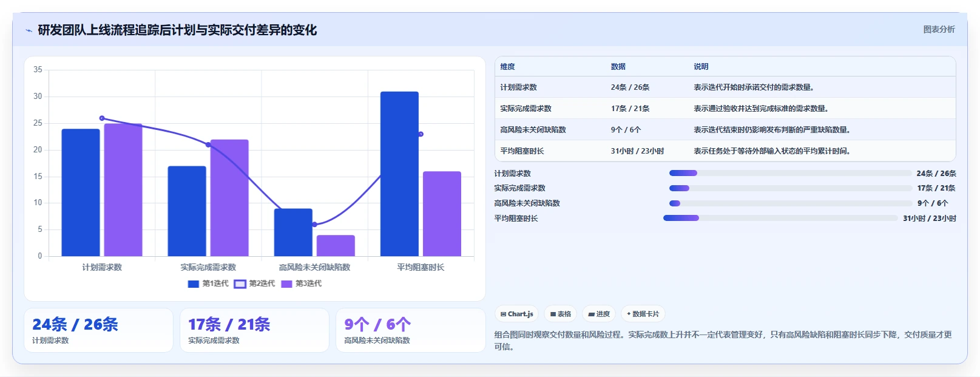The image size is (980, 377).
Task: Click the 24条 / 26条 value beside the progress bar
Action: 936,174
